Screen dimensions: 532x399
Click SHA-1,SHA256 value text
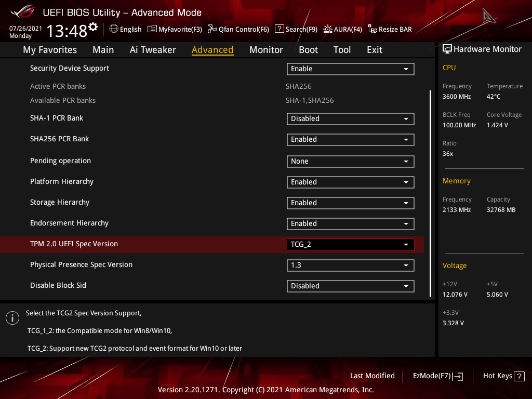click(x=310, y=100)
